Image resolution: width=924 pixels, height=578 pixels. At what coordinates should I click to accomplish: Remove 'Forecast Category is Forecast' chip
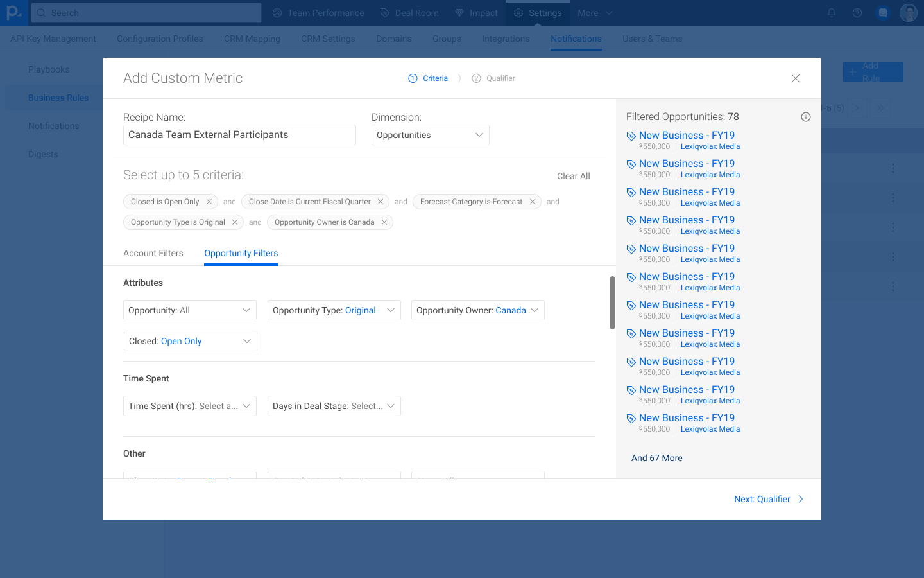(x=533, y=202)
